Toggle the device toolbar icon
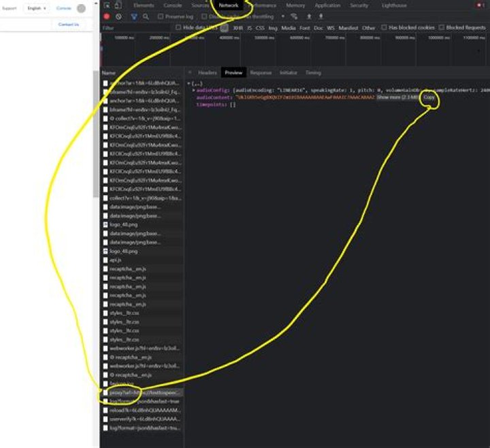490x448 pixels. 118,5
